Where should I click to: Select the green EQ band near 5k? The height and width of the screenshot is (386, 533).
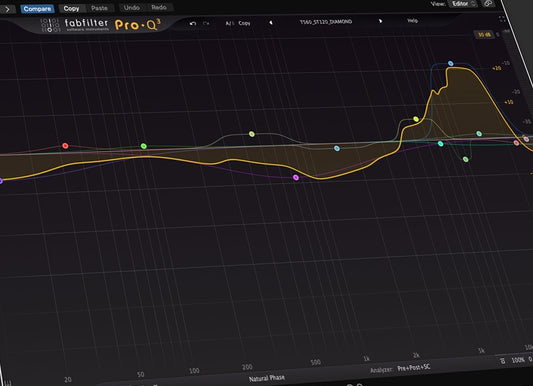(479, 134)
